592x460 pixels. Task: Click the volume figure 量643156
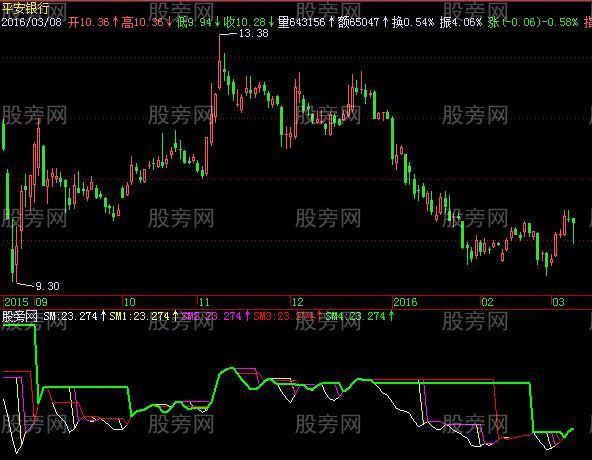point(301,22)
